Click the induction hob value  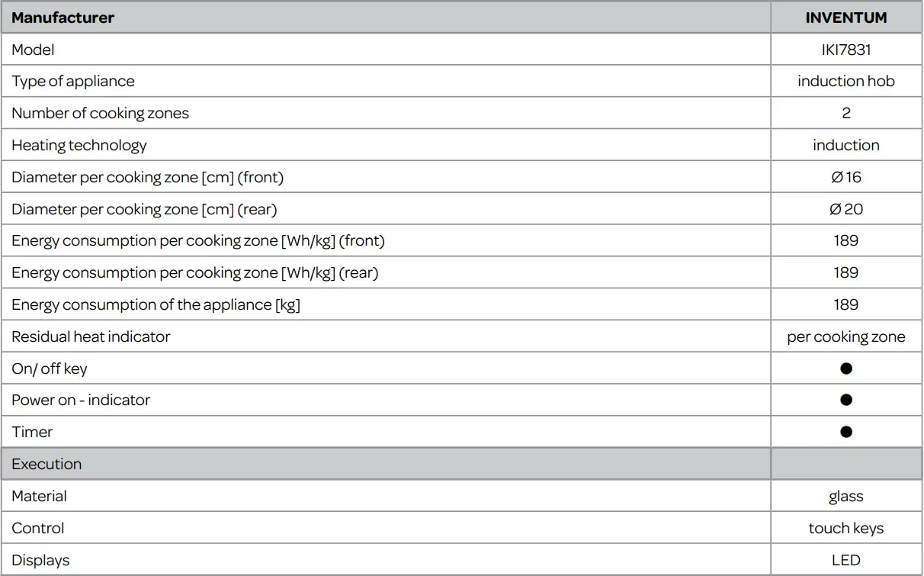click(x=845, y=82)
